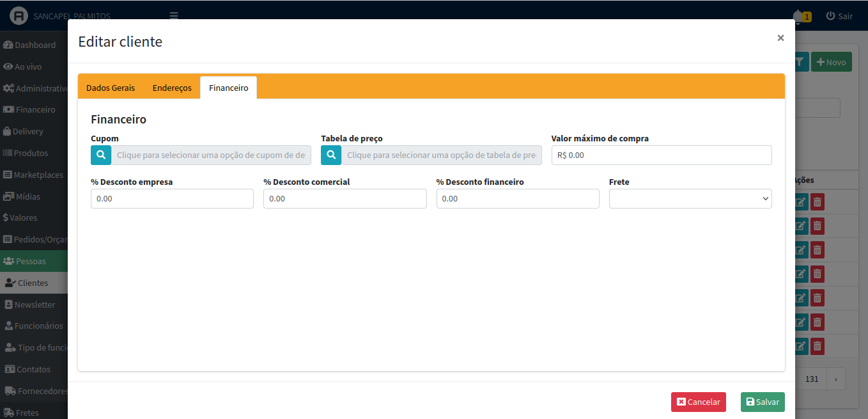Click the % Desconto empresa input

(x=172, y=199)
